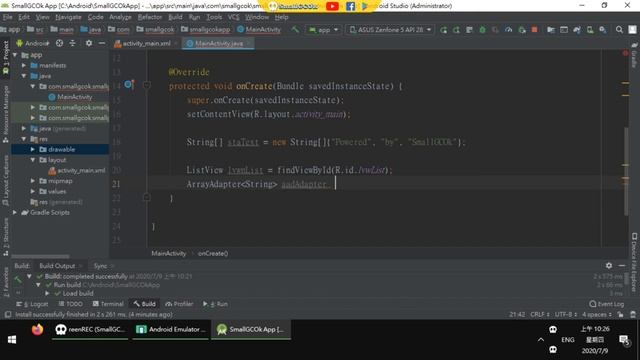Toggle the tool window bars icon in status bar
Image resolution: width=640 pixels, height=360 pixels.
tap(7, 315)
